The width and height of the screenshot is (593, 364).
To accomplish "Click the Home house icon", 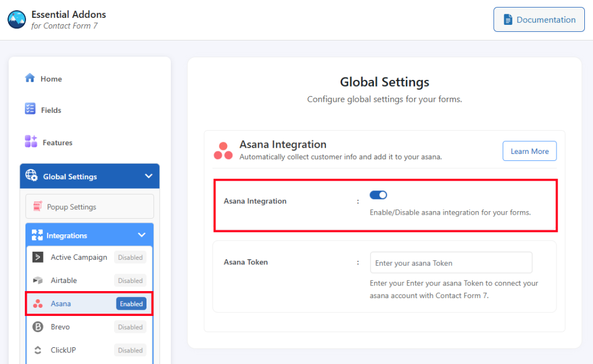I will coord(30,78).
